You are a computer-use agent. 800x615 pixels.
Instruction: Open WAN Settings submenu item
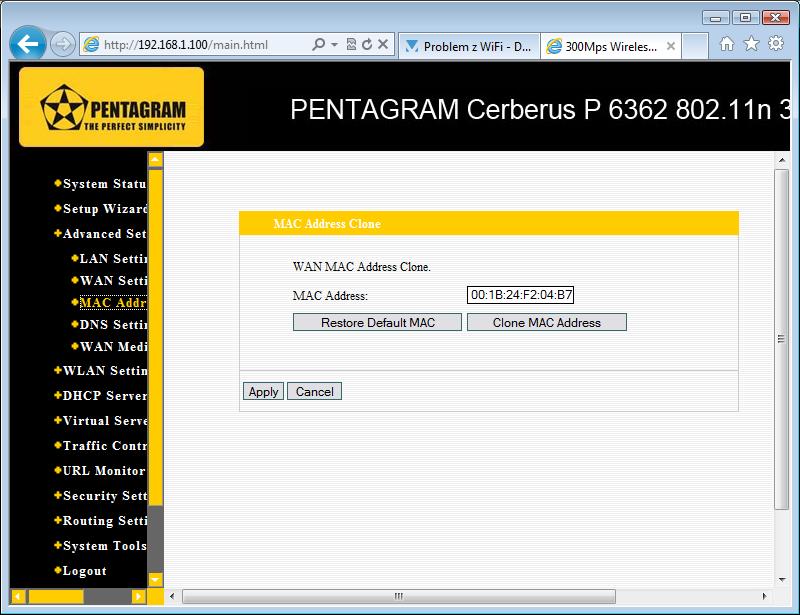click(x=113, y=281)
